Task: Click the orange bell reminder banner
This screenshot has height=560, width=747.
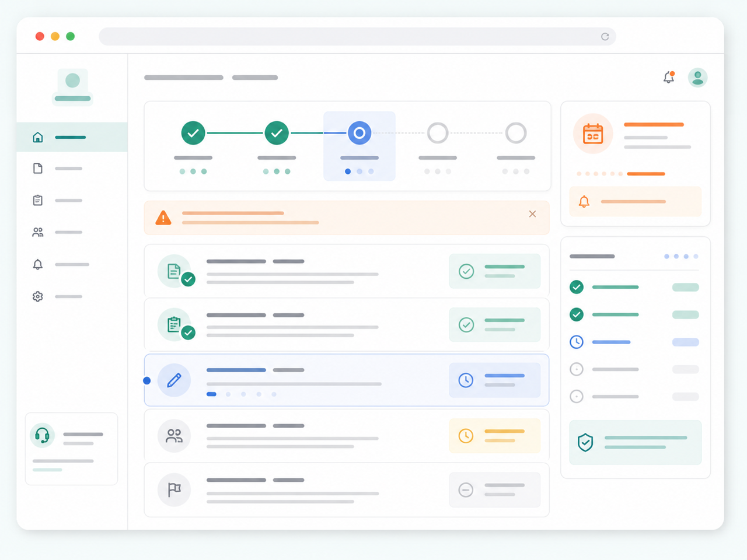Action: coord(636,202)
